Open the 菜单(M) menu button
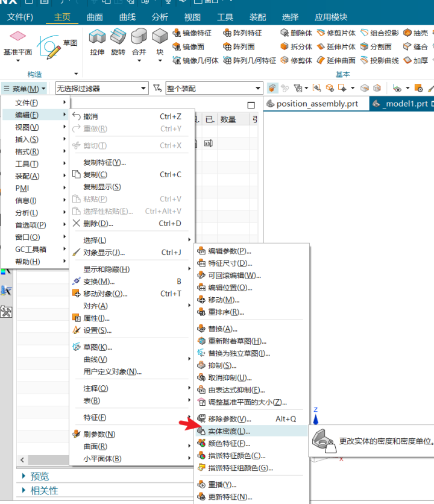This screenshot has height=504, width=434. [25, 89]
